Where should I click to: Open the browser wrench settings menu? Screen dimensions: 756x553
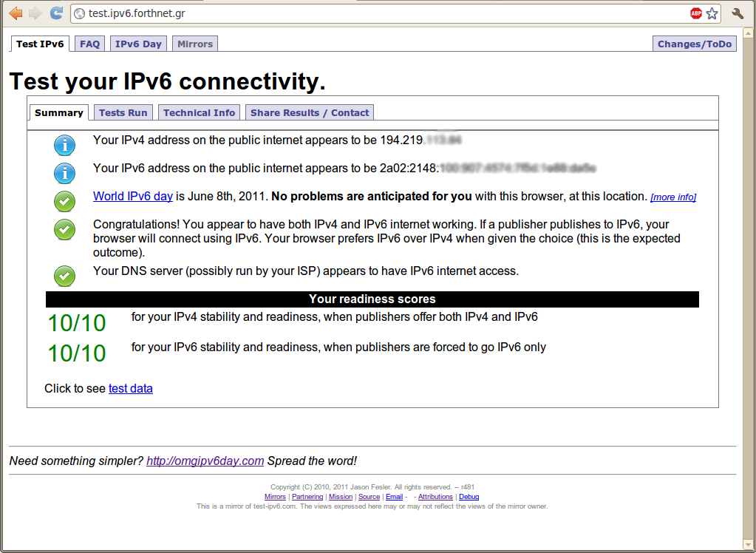(737, 13)
